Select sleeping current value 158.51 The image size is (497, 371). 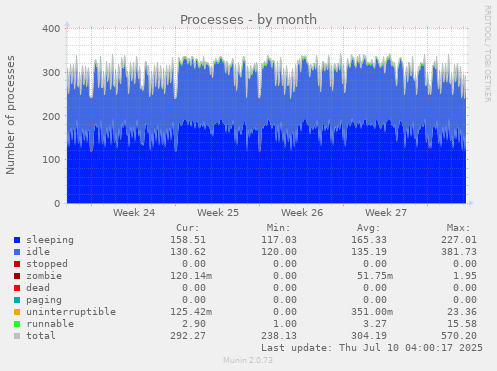[x=188, y=240]
